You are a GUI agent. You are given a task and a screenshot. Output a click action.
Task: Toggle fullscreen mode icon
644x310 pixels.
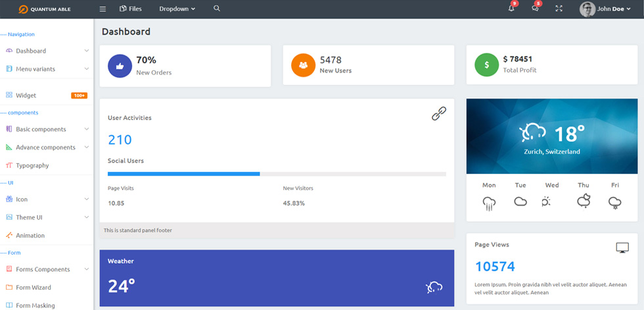tap(559, 9)
